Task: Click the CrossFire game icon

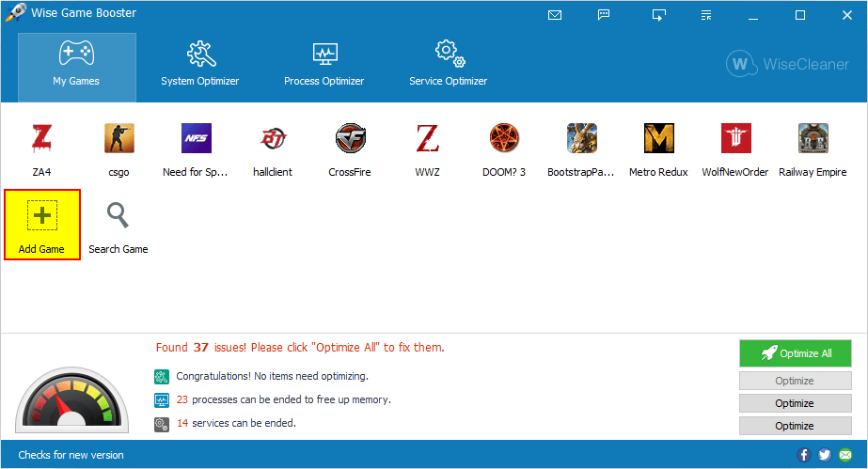Action: tap(350, 139)
